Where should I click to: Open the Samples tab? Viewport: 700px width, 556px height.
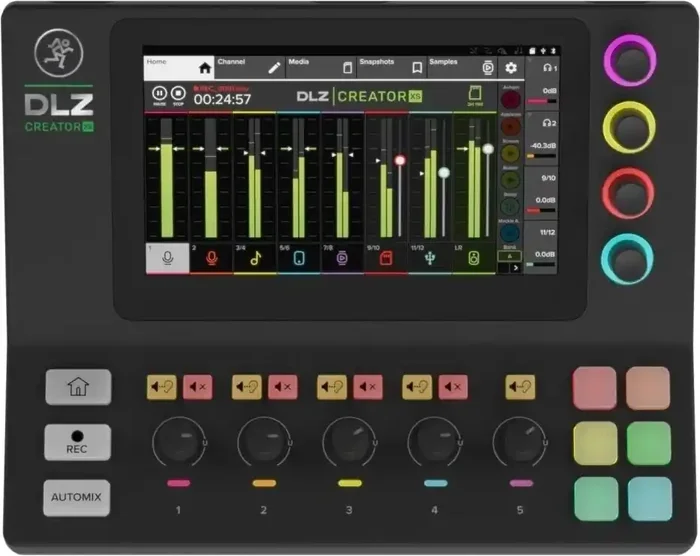(x=462, y=67)
